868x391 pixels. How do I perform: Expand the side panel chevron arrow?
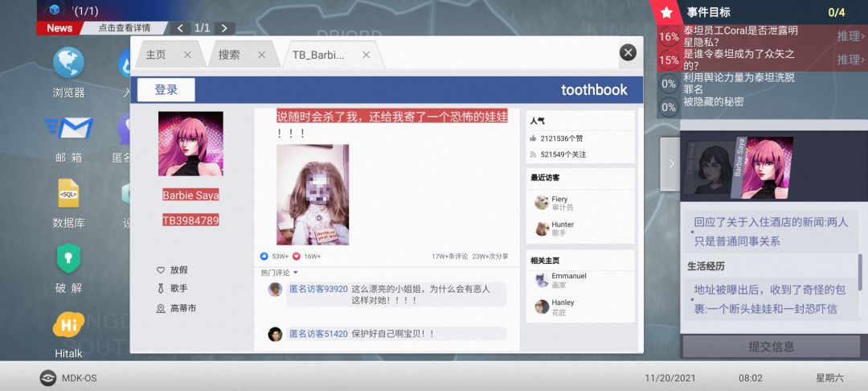point(671,164)
